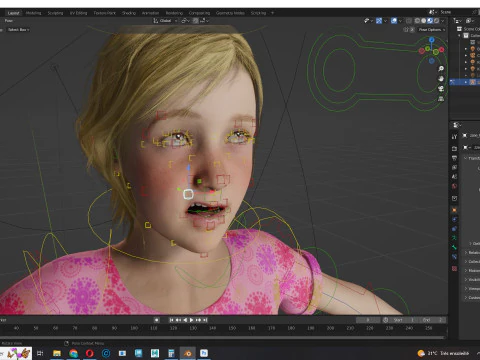Open the Output properties tab
The width and height of the screenshot is (480, 360).
(x=454, y=158)
